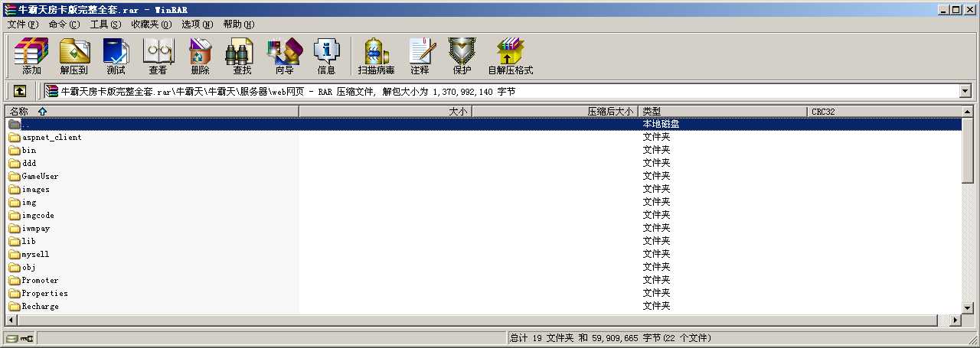Select the Properties folder row

483,294
